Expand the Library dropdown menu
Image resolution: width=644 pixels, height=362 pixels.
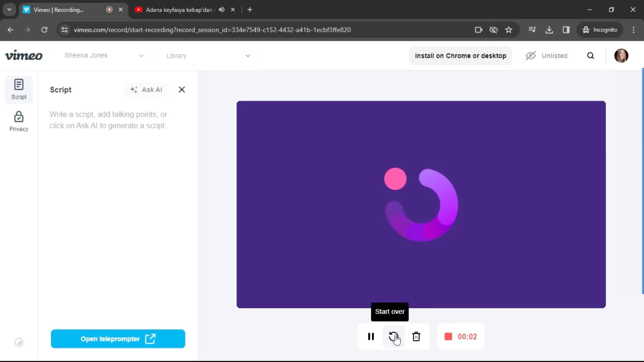point(208,55)
